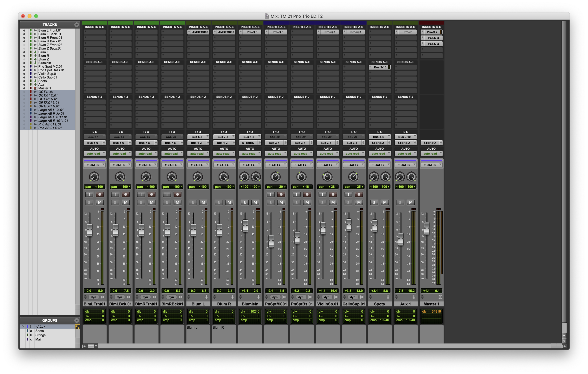Click the Blumlein track icon in the Tracks list
Screen dimensions: 588x374
[x=35, y=63]
